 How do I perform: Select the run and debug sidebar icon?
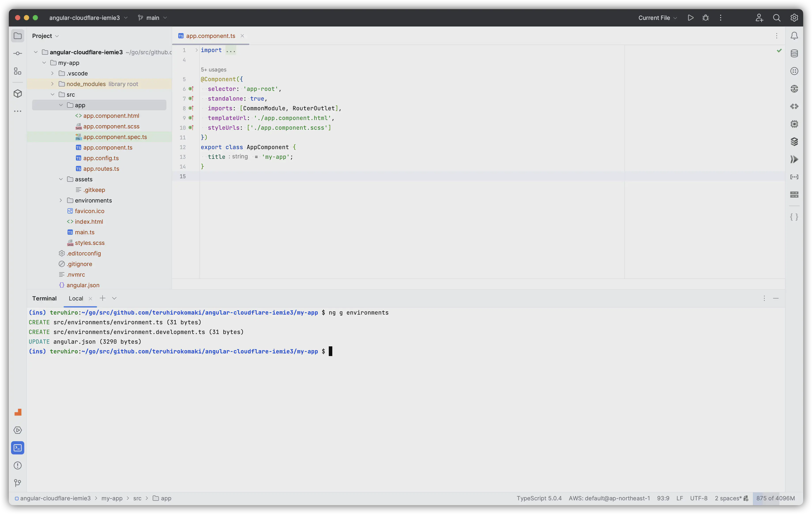coord(17,430)
